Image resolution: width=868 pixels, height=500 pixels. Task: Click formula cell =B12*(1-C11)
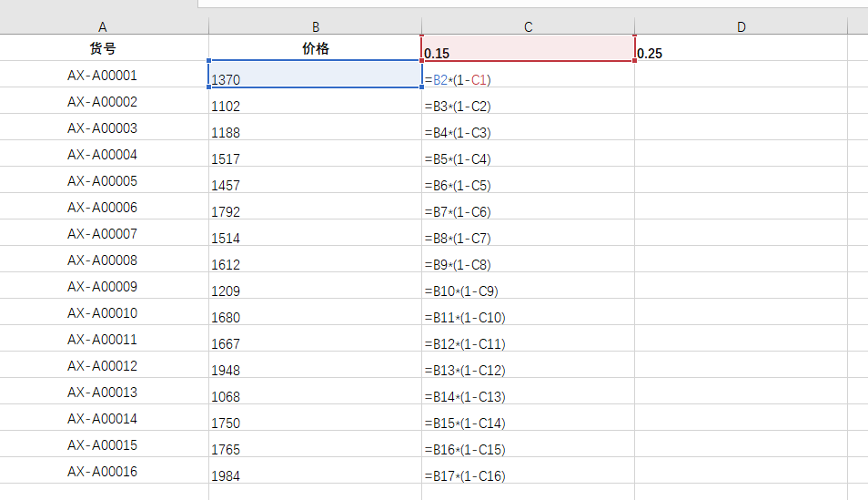pyautogui.click(x=528, y=339)
